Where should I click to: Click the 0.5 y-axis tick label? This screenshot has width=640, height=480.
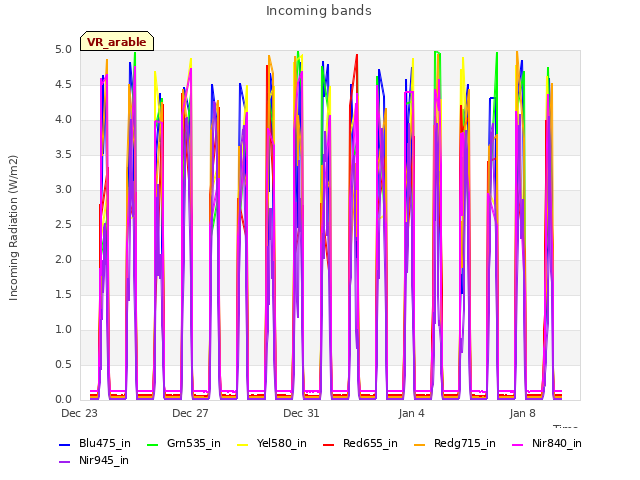[64, 364]
